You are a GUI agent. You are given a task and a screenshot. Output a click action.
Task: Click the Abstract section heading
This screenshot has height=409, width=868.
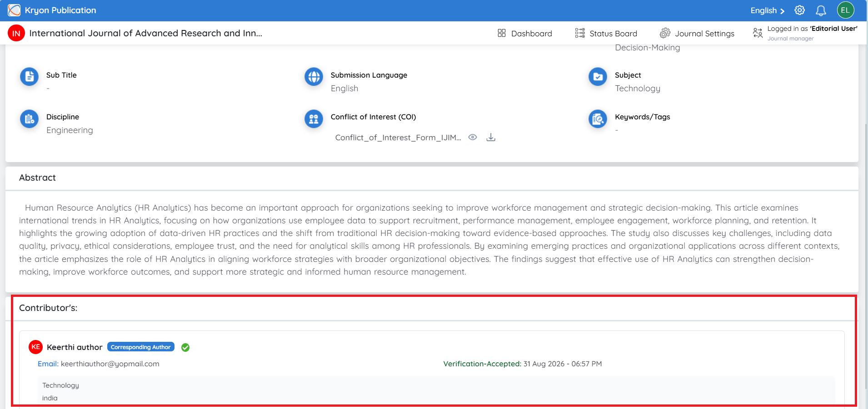coord(37,177)
